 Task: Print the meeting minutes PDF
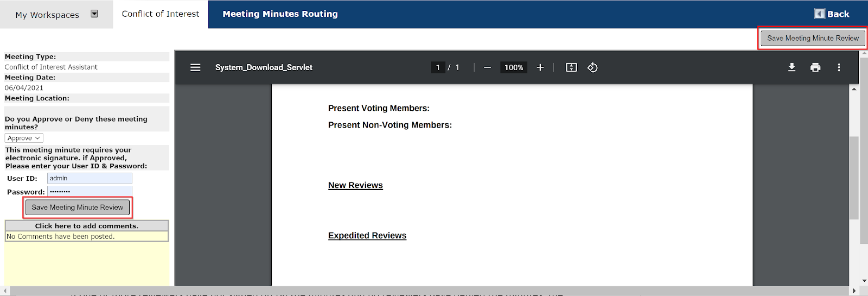tap(815, 67)
